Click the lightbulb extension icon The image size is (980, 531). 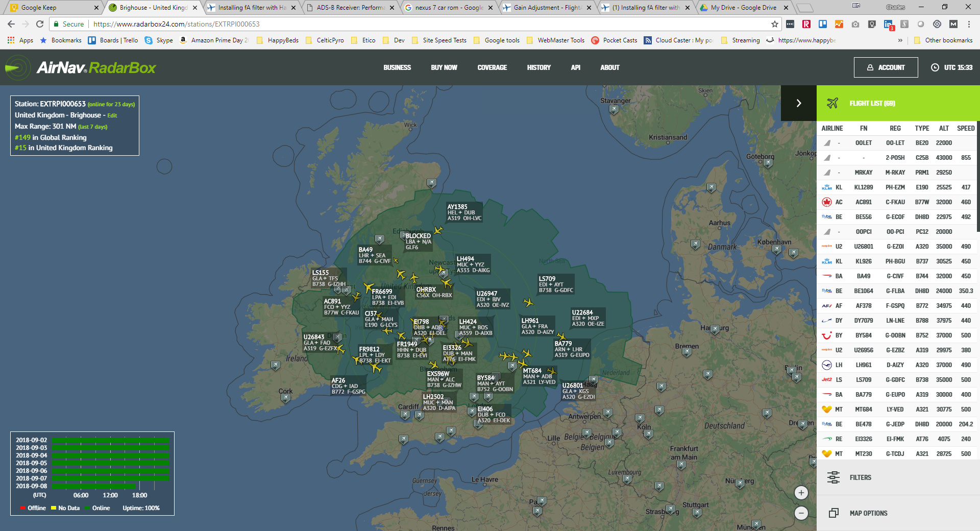click(872, 24)
